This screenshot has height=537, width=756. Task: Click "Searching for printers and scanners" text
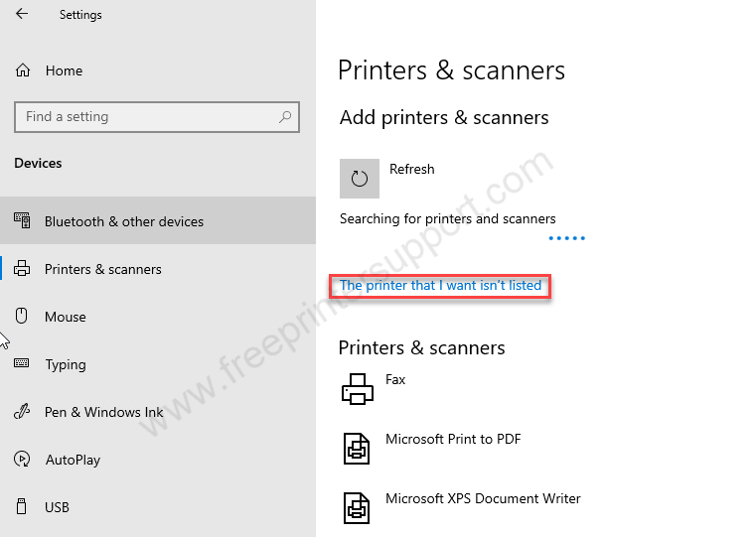point(447,218)
